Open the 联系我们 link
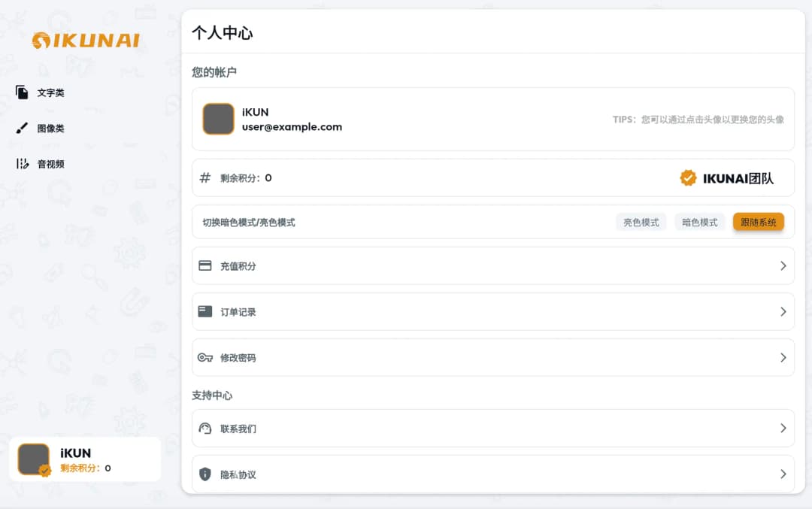 [238, 429]
